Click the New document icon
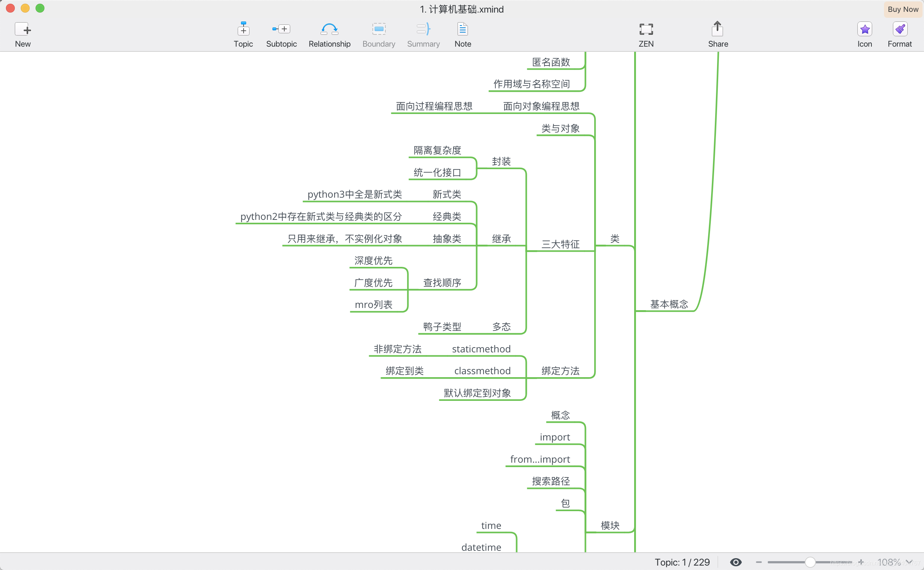Screen dimensions: 924x570 coord(23,29)
